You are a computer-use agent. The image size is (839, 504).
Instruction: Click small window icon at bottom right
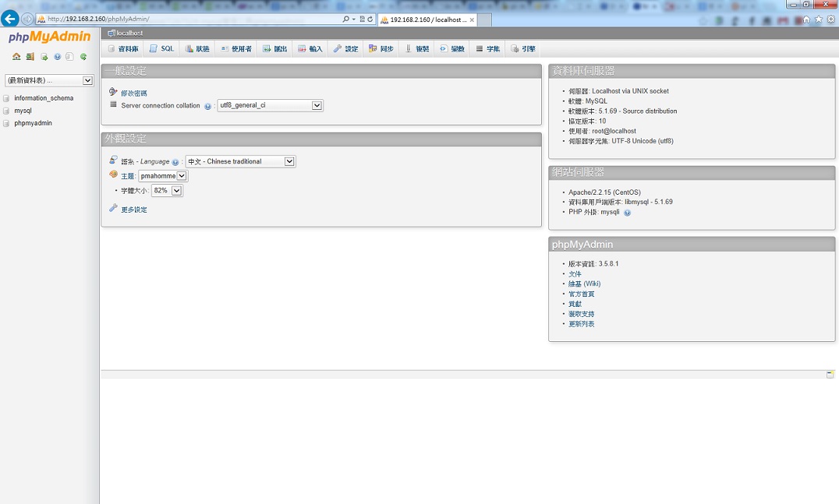click(x=830, y=374)
